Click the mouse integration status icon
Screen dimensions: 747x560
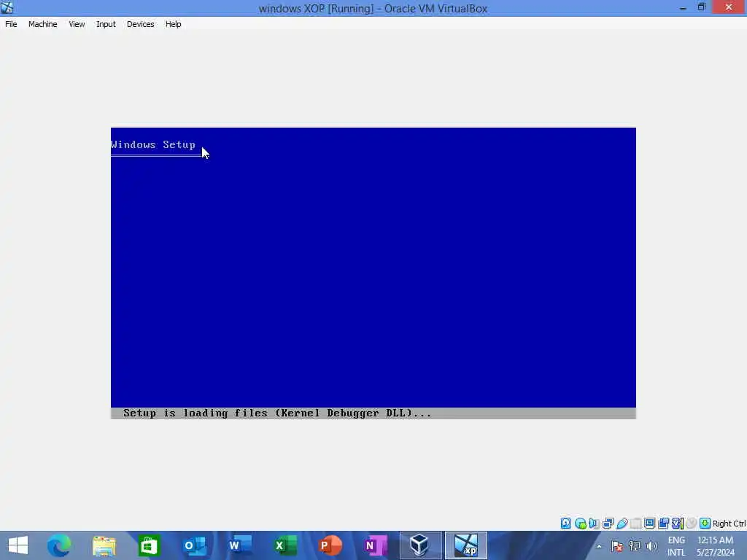click(x=692, y=524)
